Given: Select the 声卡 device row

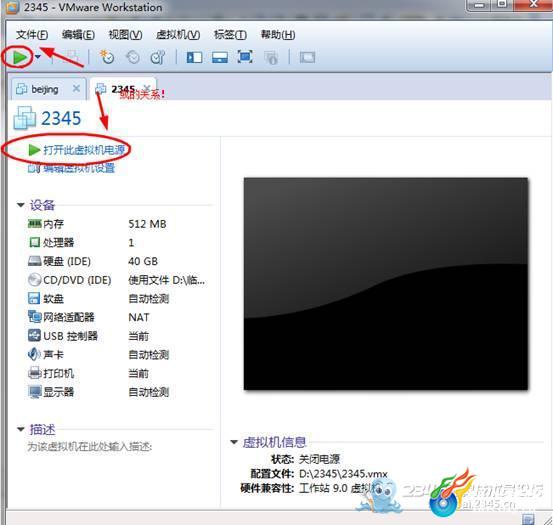Looking at the screenshot, I should [x=116, y=354].
